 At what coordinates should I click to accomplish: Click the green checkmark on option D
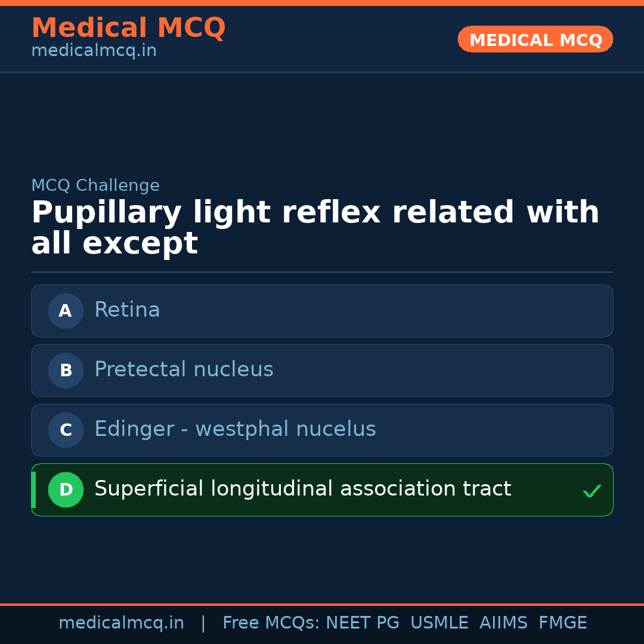[x=592, y=491]
